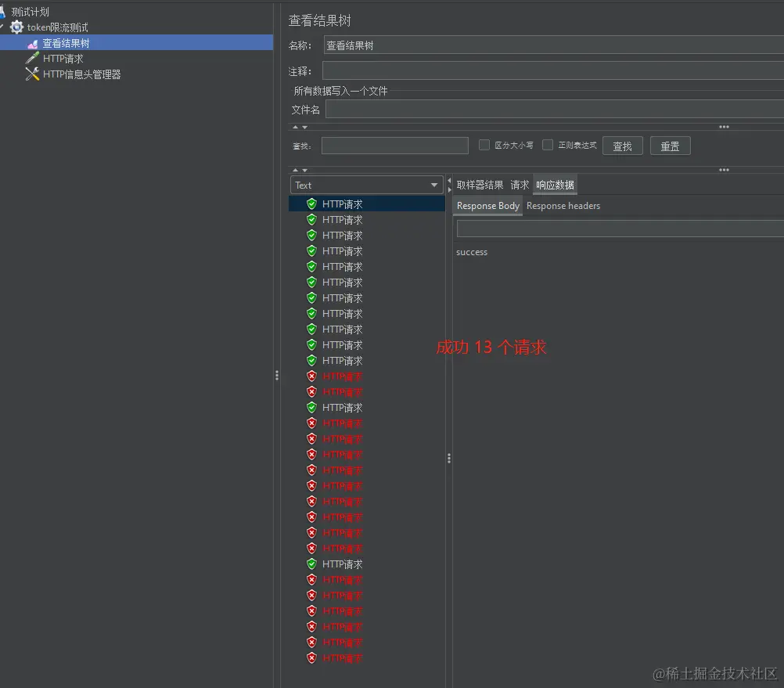Viewport: 784px width, 688px height.
Task: Expand file panel with the down arrow above 查找
Action: click(304, 128)
